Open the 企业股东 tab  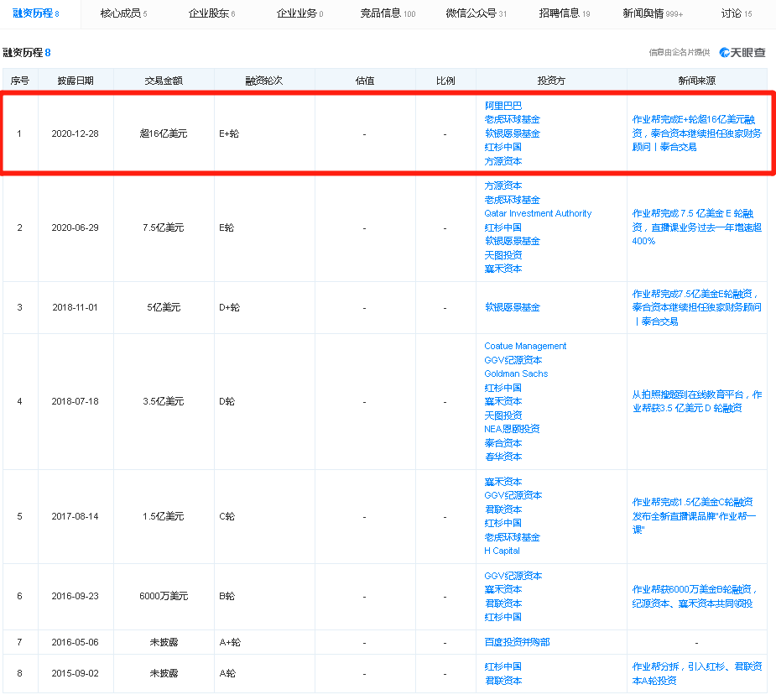pyautogui.click(x=211, y=13)
